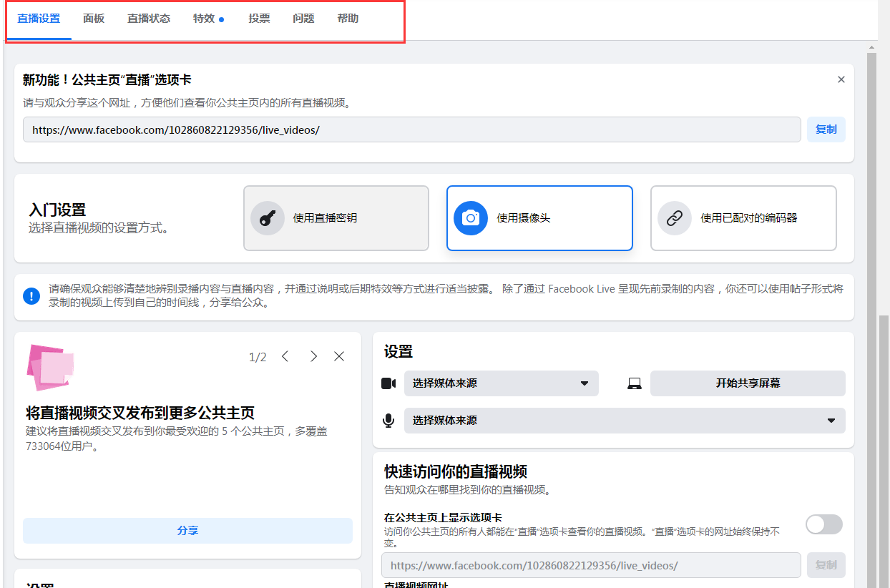Close the crossposting tip card
This screenshot has height=588, width=890.
coord(339,356)
